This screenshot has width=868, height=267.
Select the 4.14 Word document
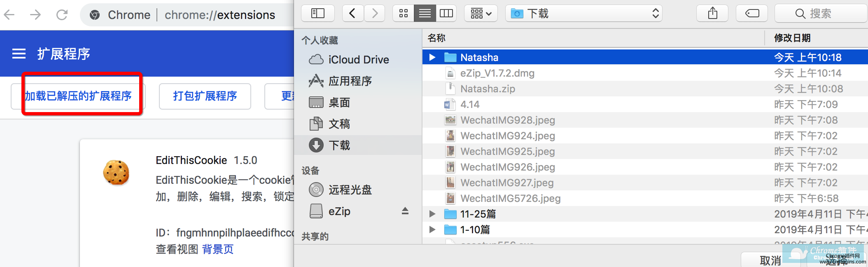point(645,104)
